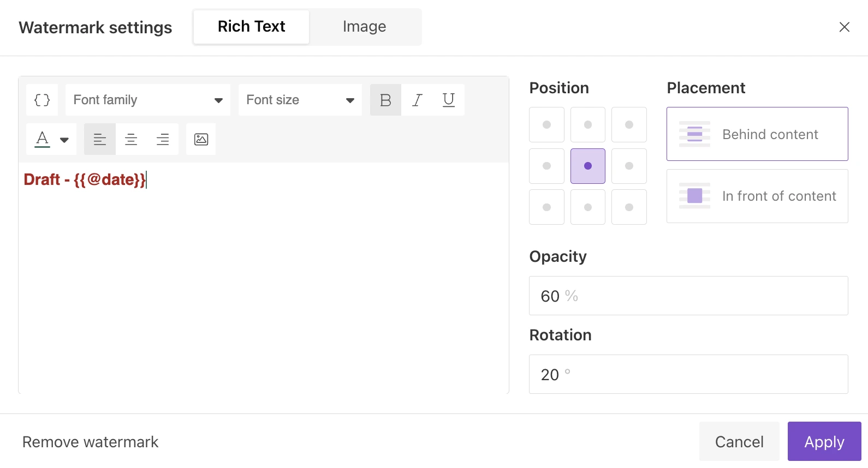Align watermark text left

[100, 139]
